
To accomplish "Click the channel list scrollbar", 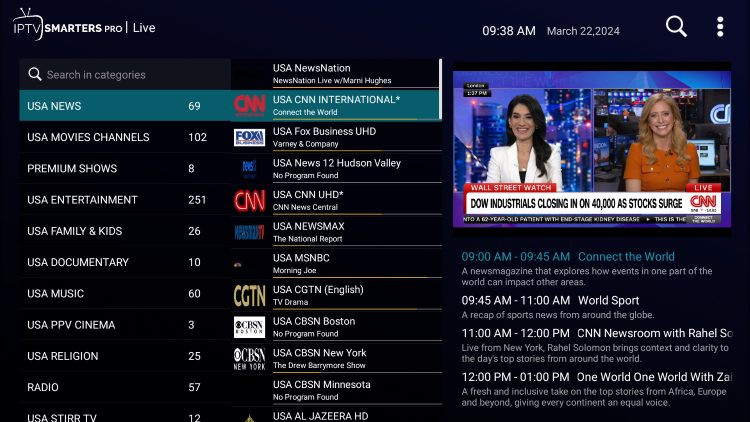I will tap(440, 89).
